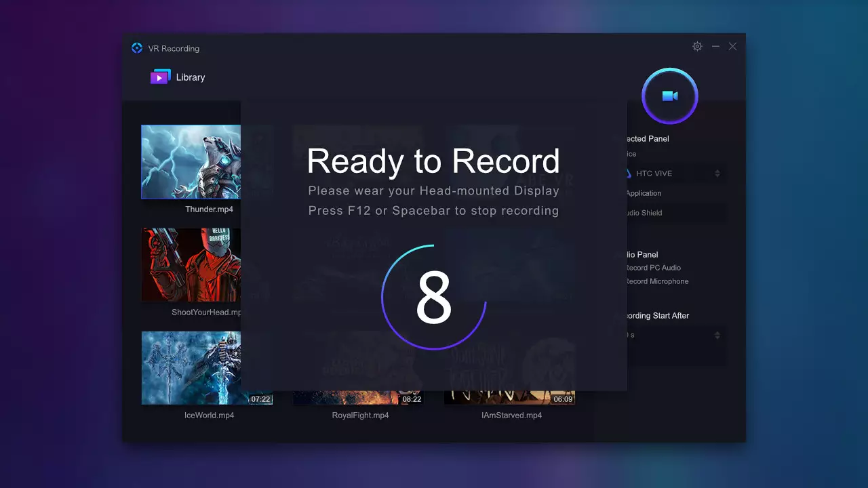Toggle the Record Microphone option
Image resolution: width=868 pixels, height=488 pixels.
click(656, 281)
